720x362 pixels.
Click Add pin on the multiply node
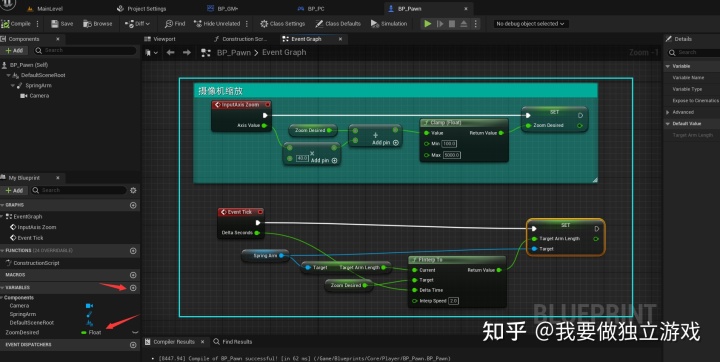(324, 161)
